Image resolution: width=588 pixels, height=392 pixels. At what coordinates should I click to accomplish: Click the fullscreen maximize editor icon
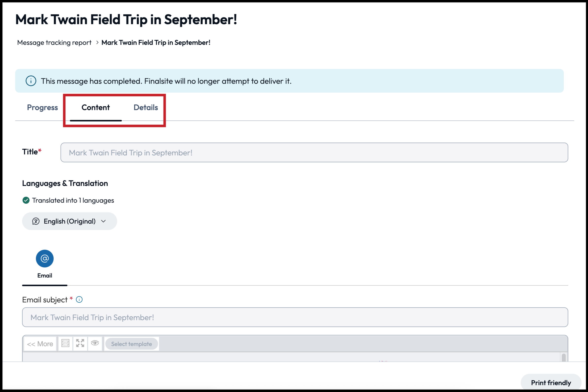[80, 343]
